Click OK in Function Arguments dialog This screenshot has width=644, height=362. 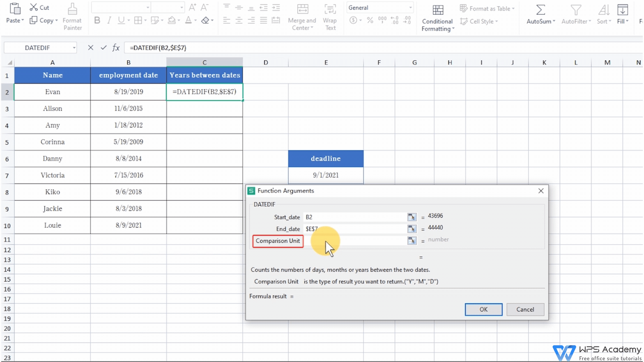[x=483, y=309]
